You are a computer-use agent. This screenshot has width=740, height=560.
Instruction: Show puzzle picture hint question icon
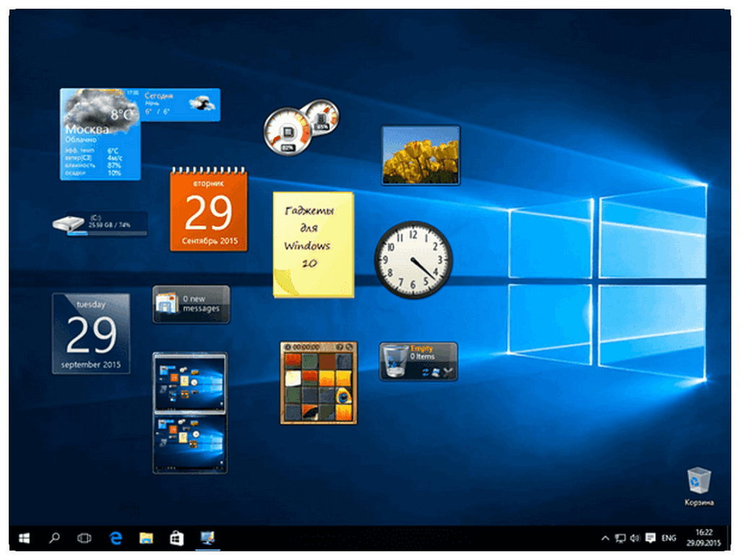click(x=340, y=347)
